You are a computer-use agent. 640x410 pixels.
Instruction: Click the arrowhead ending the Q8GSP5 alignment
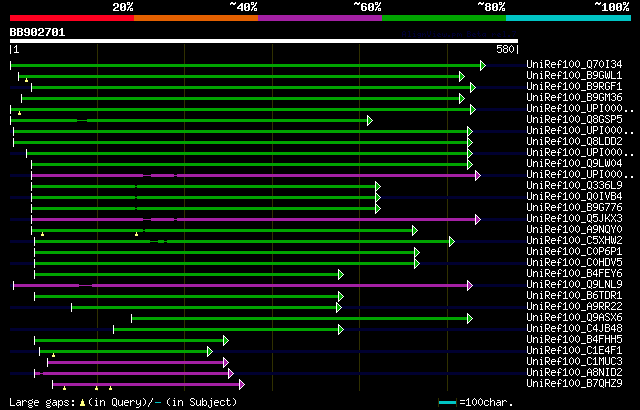tap(370, 120)
